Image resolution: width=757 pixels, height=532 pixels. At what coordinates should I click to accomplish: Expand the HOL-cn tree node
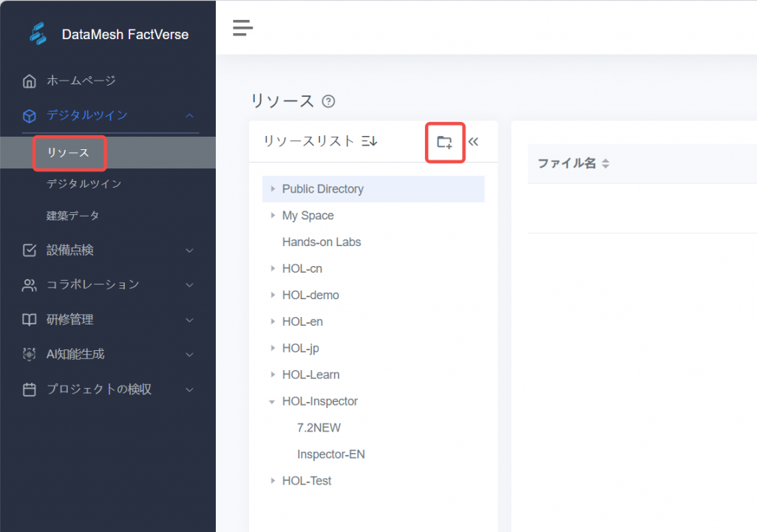[x=273, y=268]
